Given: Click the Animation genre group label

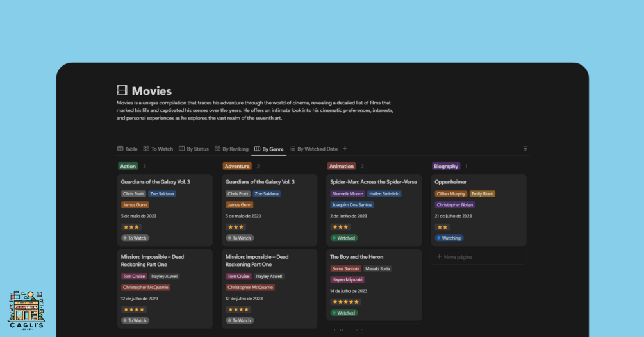Looking at the screenshot, I should point(342,166).
